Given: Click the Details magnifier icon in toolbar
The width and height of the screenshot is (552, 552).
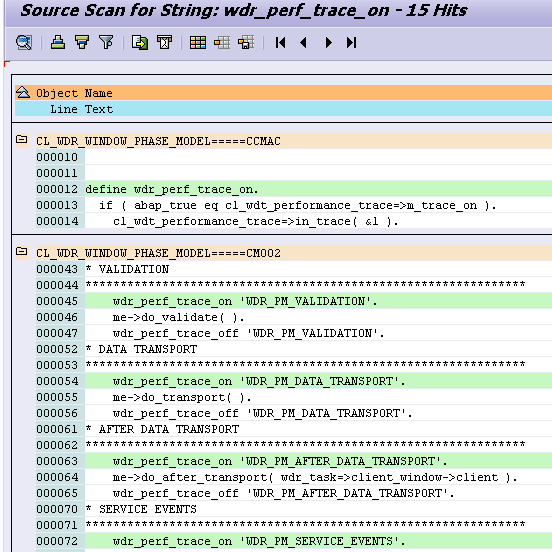Looking at the screenshot, I should (24, 43).
